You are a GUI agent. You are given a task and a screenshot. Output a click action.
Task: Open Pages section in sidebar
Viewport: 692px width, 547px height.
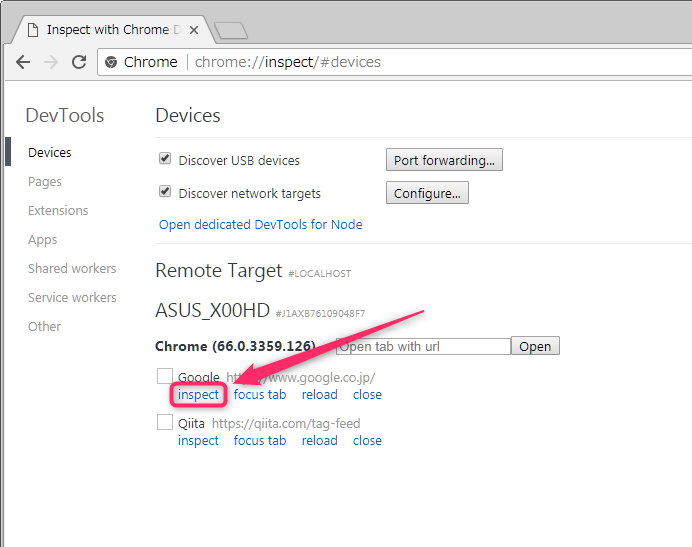[45, 181]
